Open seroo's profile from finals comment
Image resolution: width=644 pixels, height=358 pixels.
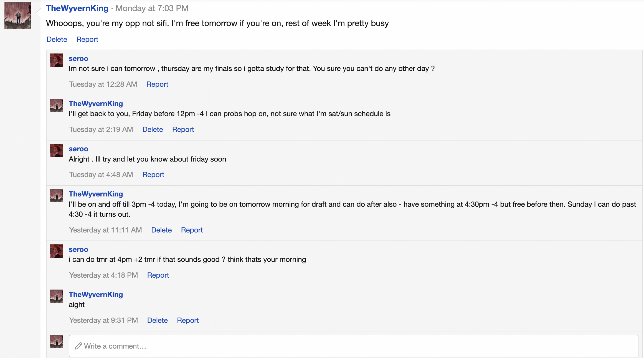pyautogui.click(x=78, y=58)
